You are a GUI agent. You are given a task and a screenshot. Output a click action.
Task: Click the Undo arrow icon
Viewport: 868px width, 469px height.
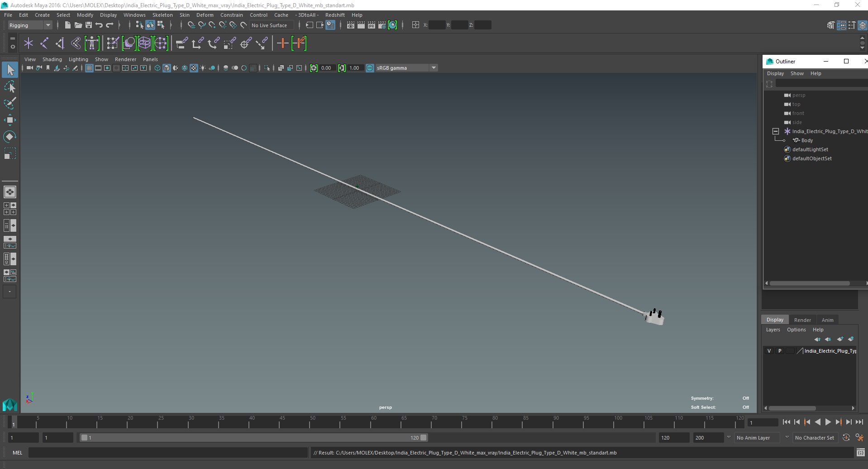pos(99,25)
